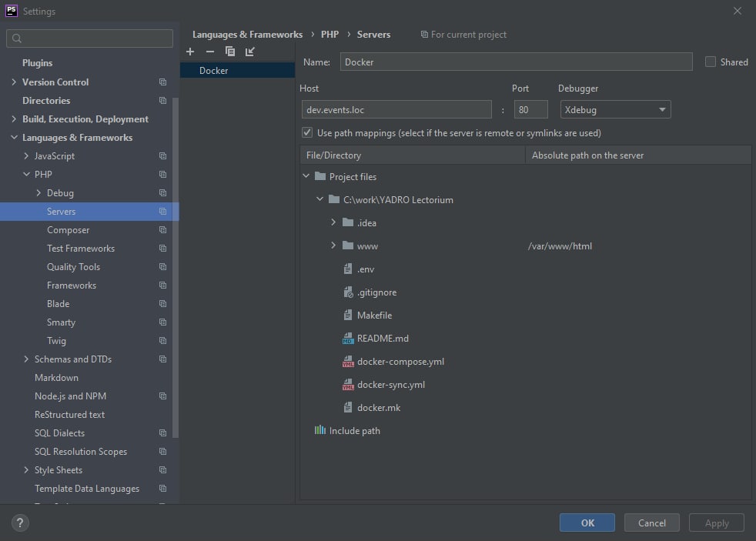Click PHP in the breadcrumb
Screen dimensions: 756x541
pyautogui.click(x=329, y=35)
